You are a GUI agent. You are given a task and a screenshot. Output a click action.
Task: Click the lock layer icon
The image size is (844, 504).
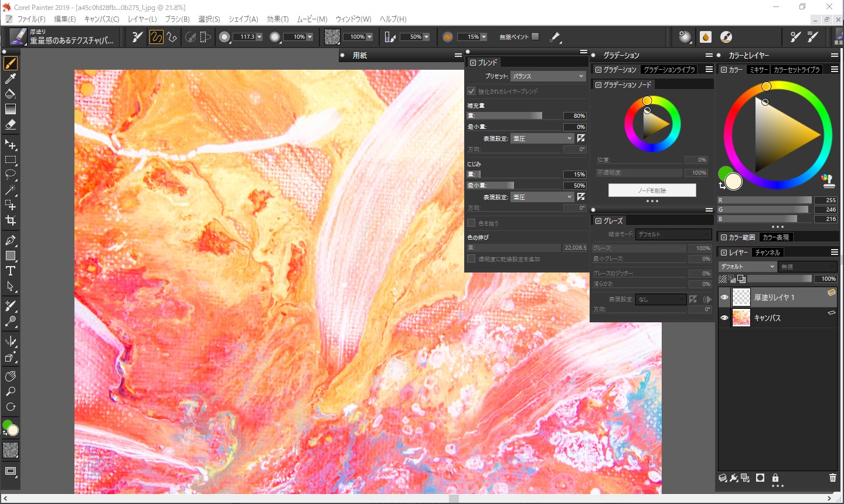click(775, 478)
